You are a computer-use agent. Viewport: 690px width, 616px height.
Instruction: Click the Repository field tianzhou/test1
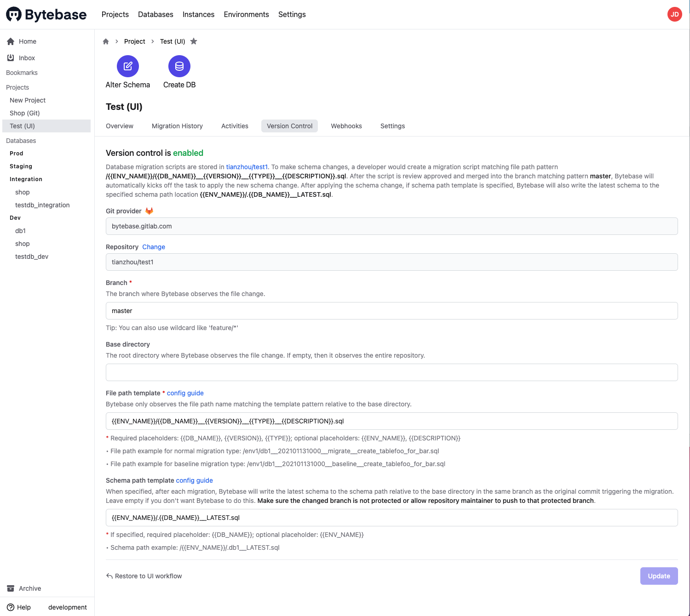click(392, 262)
